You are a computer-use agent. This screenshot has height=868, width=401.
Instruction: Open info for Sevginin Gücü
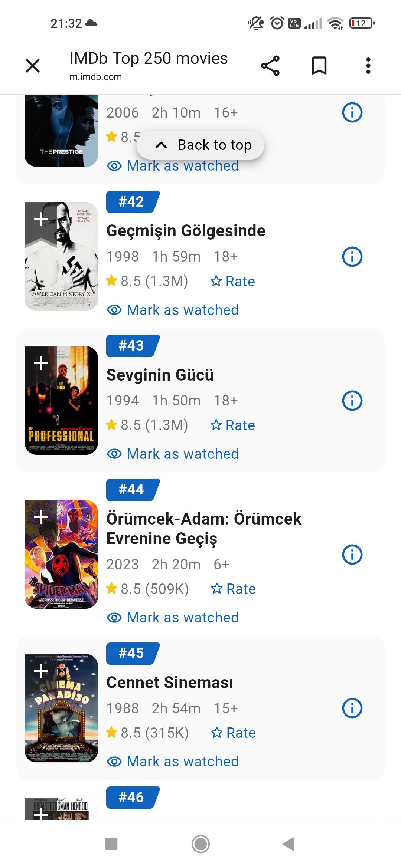[x=352, y=401]
